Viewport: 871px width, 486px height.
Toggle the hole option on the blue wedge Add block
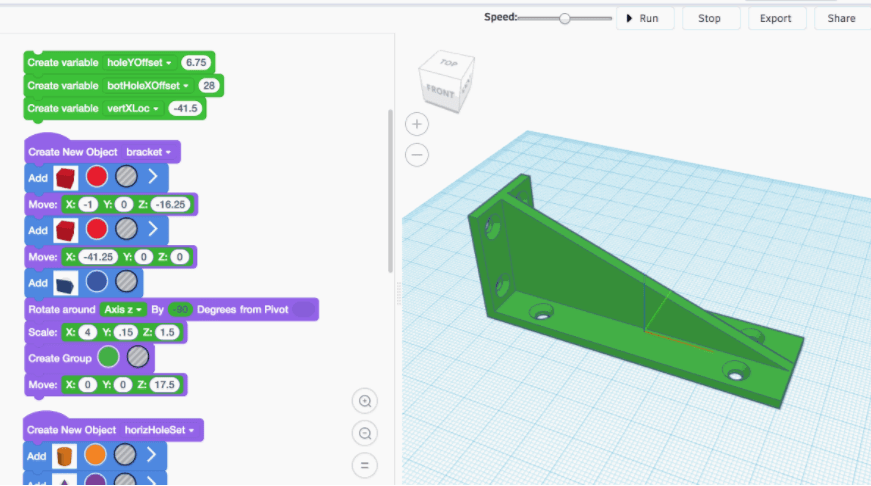coord(126,282)
